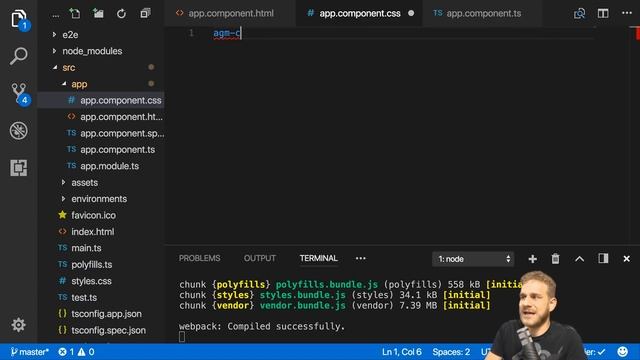Kill the active terminal with trash icon

pyautogui.click(x=556, y=259)
